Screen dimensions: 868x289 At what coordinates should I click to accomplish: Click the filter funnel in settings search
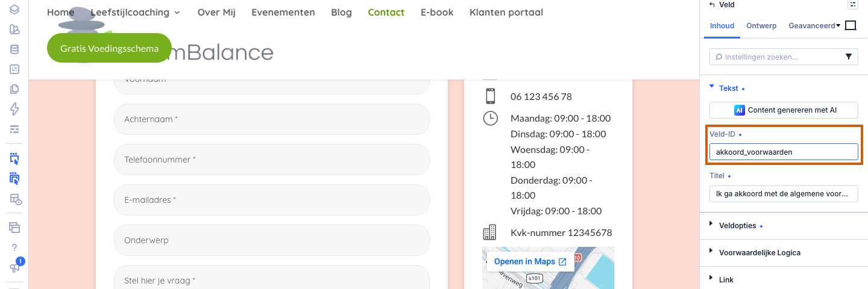pyautogui.click(x=849, y=57)
